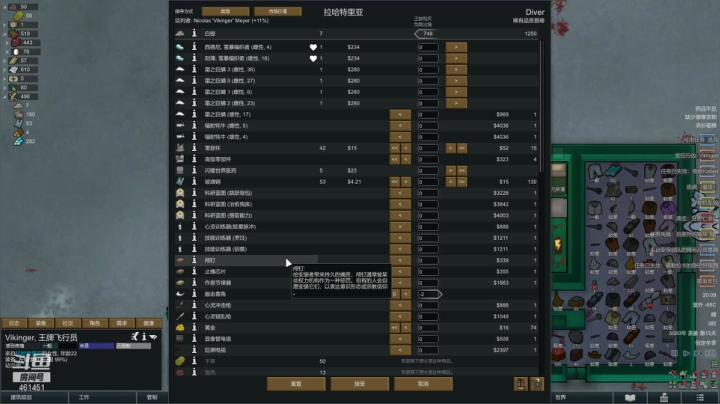Click the silver pile icon in 白银 row
Screen dimensions: 720x404
tap(180, 34)
